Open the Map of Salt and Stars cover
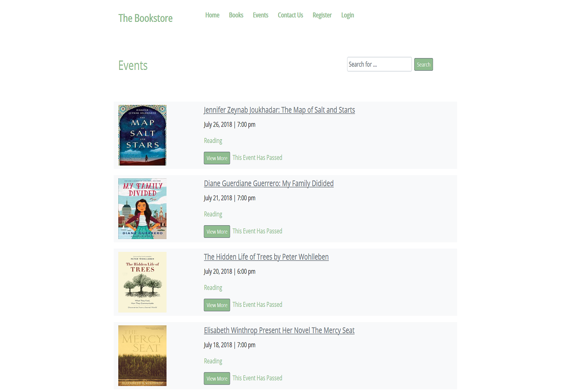 (142, 135)
